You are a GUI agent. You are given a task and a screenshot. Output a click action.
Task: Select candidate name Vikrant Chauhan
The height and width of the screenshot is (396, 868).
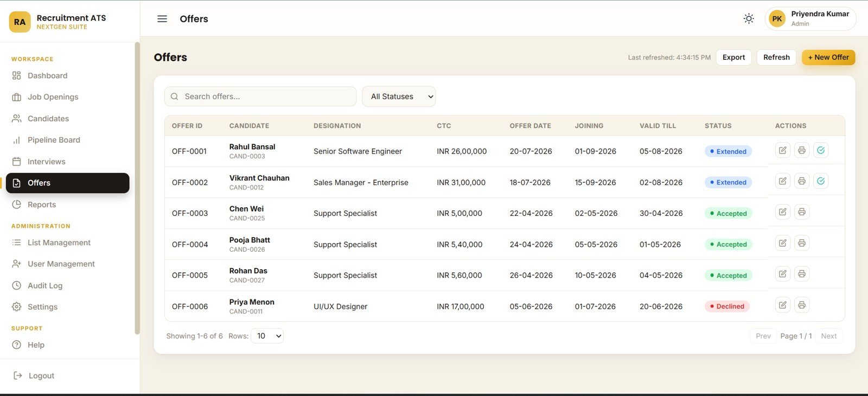(x=259, y=178)
